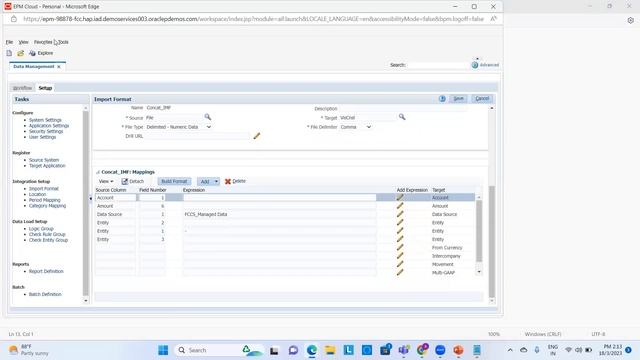Open Target Application link
Viewport: 640px width, 360px height.
tap(47, 166)
